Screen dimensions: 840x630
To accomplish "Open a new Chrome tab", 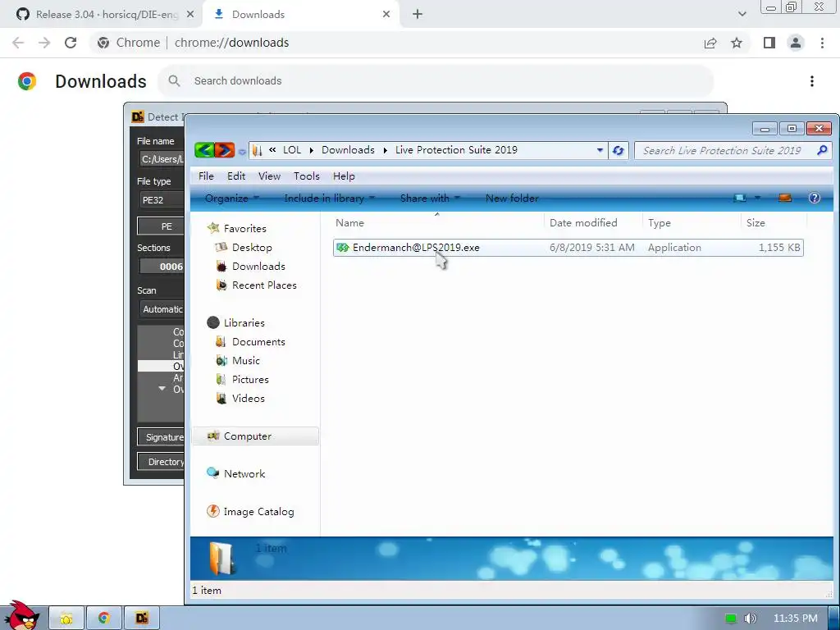I will click(x=418, y=15).
